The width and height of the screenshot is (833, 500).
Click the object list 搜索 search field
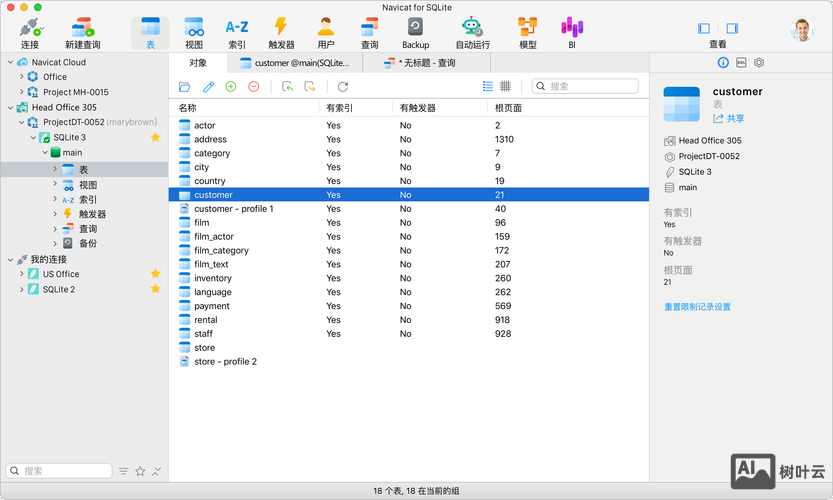(585, 86)
